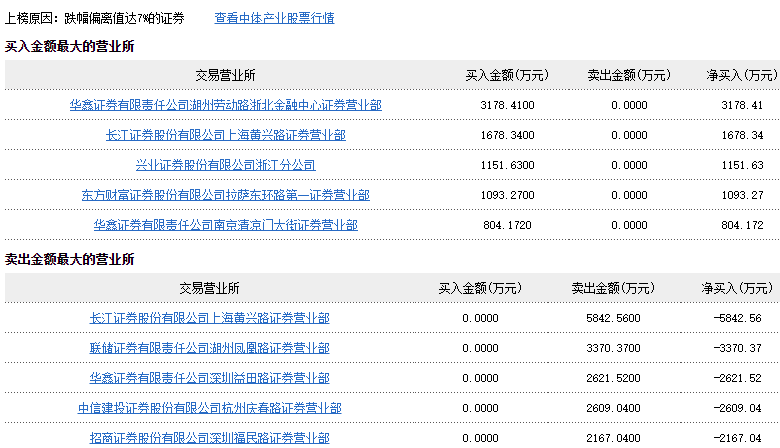Click 净买入(万元) header in the buy table
Screen dimensions: 780x448
pos(742,75)
